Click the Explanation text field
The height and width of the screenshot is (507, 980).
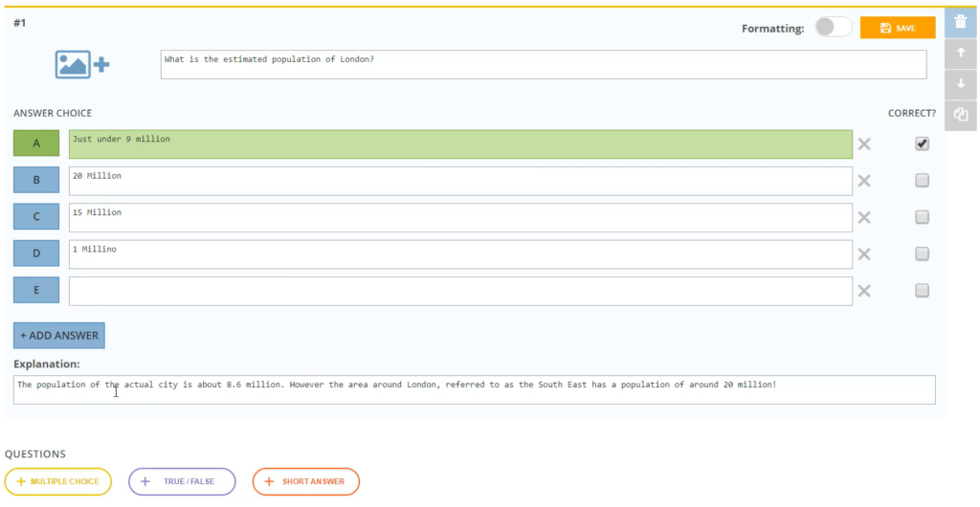coord(474,389)
